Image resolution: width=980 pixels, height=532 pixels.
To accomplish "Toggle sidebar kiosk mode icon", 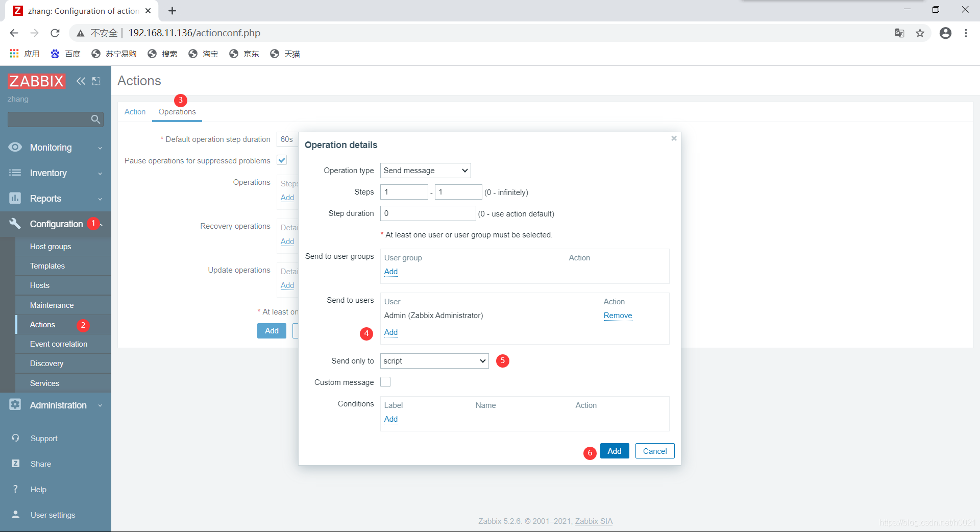I will pos(96,81).
